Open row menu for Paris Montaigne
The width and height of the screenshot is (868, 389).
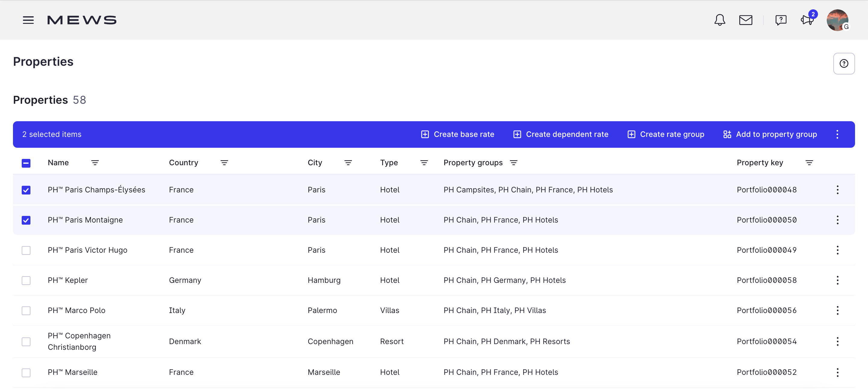pyautogui.click(x=837, y=220)
